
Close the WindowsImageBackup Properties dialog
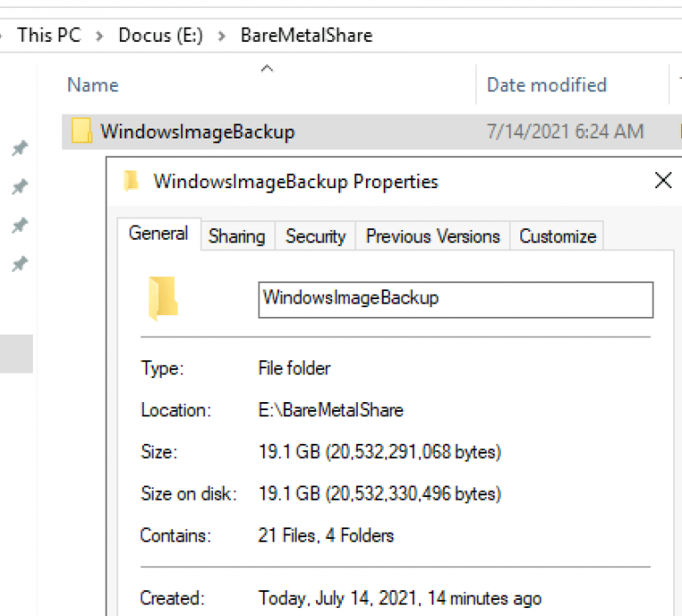coord(662,181)
